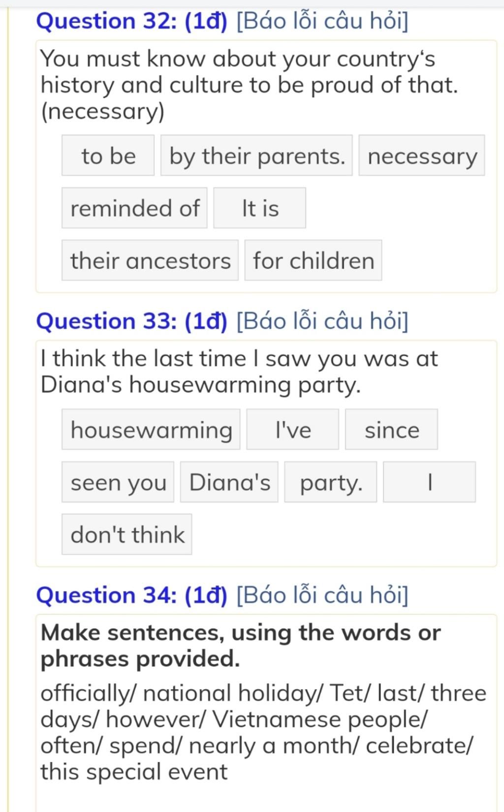Select the 'Diana's' word tile
Image resolution: width=504 pixels, height=812 pixels.
229,482
